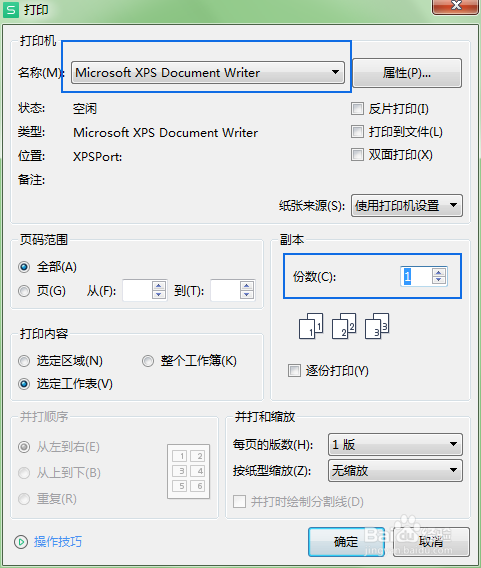Click the 到(T) page number field
This screenshot has height=568, width=481.
(x=225, y=290)
